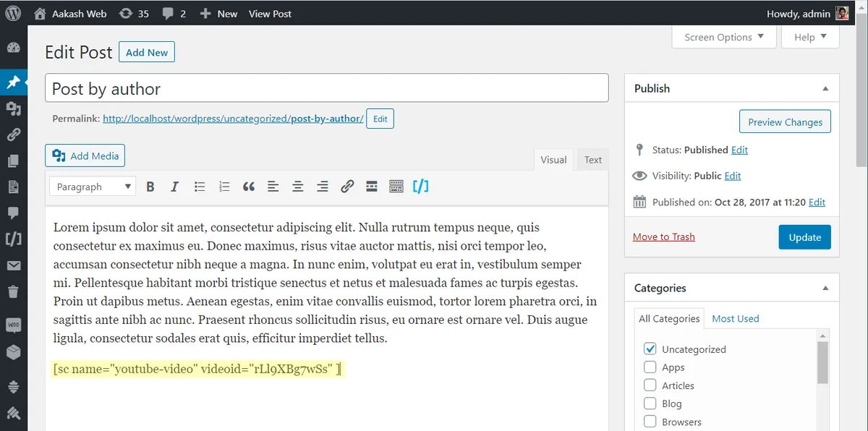This screenshot has height=431, width=868.
Task: Open the comments bubble with 2
Action: [x=174, y=13]
